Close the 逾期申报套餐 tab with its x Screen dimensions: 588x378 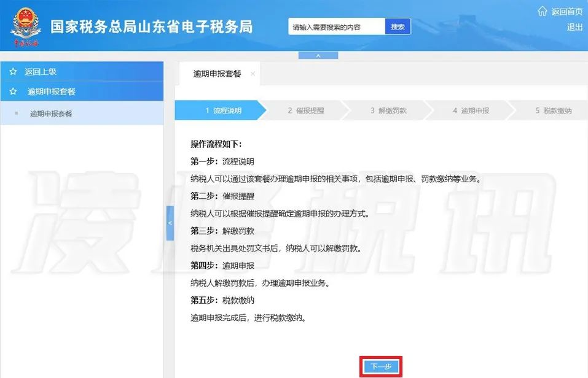(x=253, y=74)
